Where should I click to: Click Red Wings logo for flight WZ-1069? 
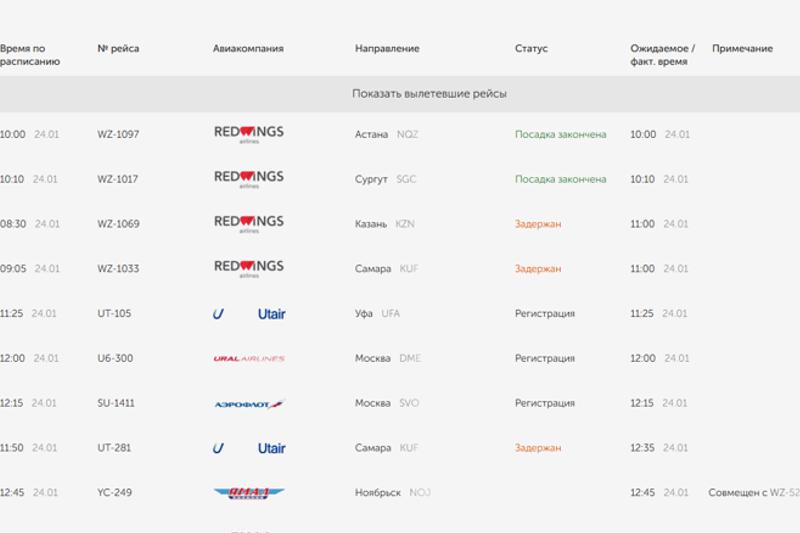pyautogui.click(x=248, y=224)
